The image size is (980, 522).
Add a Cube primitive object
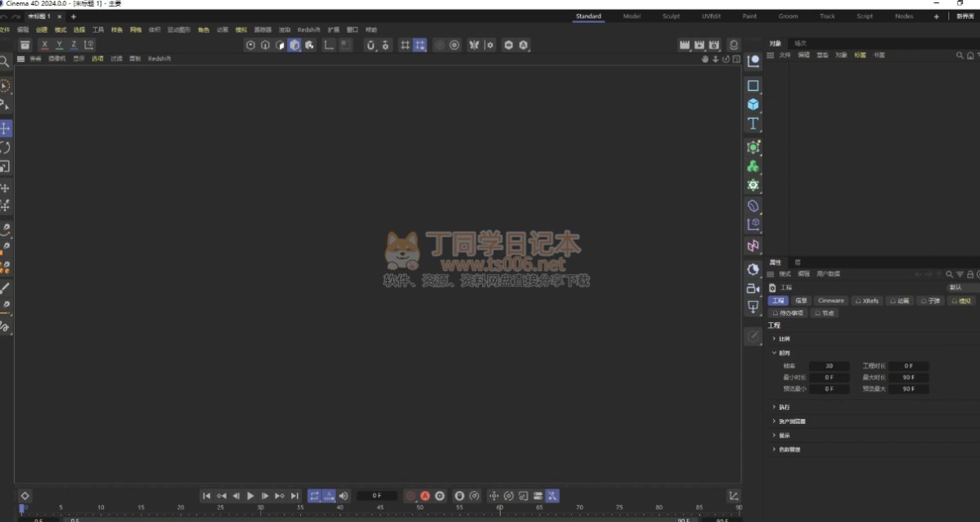tap(753, 105)
